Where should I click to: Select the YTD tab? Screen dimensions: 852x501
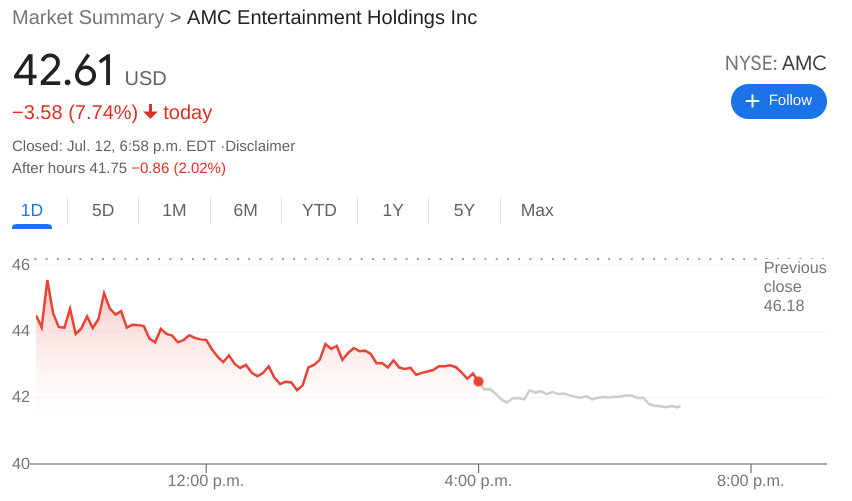[319, 210]
